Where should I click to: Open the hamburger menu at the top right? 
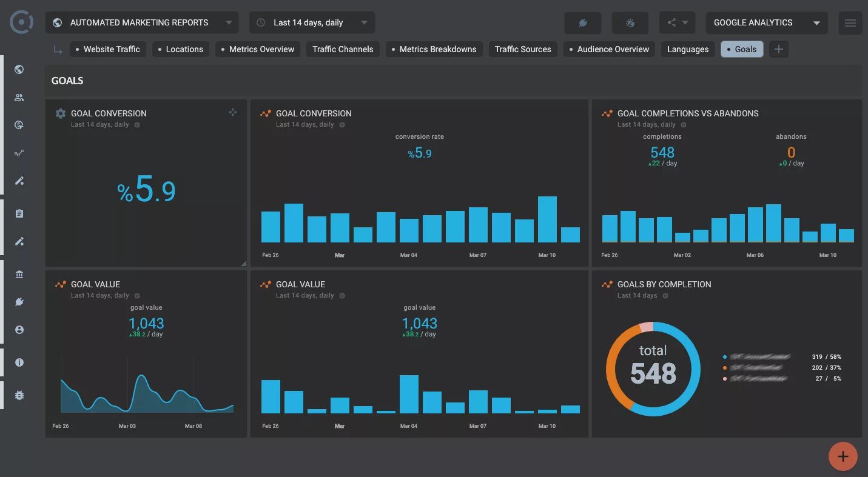[850, 23]
